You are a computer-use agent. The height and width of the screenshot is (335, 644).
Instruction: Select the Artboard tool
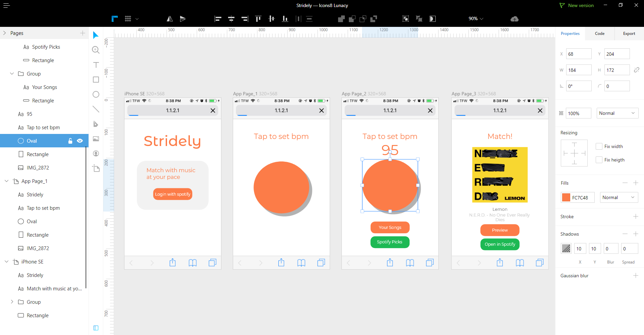96,168
